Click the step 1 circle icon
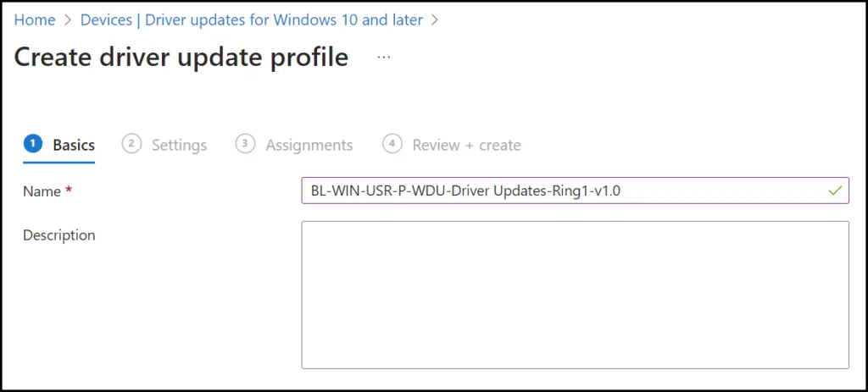This screenshot has width=868, height=392. 31,144
